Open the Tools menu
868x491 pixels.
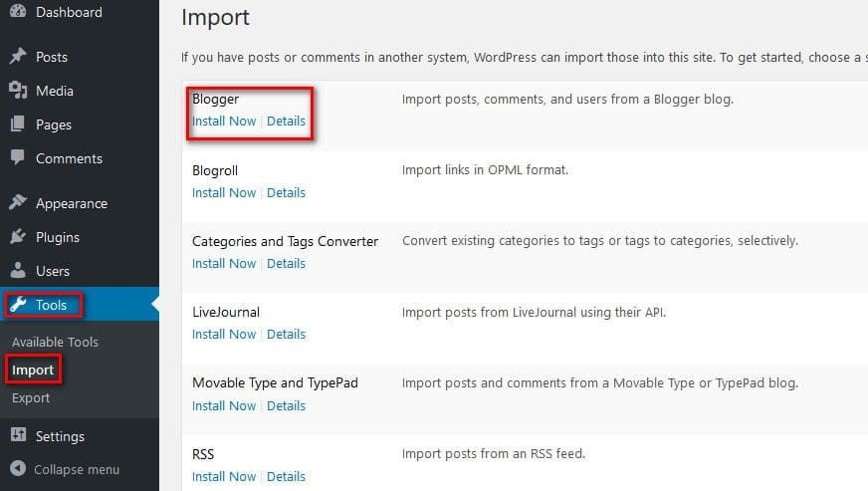coord(51,305)
